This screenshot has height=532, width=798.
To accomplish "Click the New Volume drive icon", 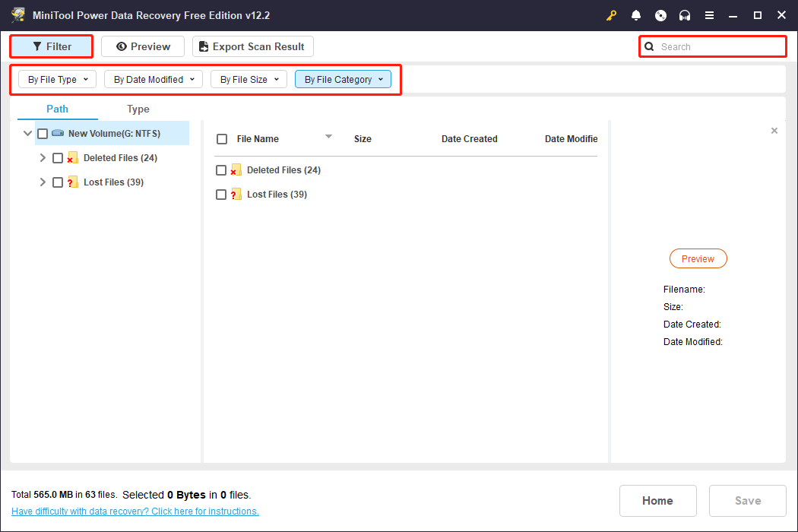I will pyautogui.click(x=58, y=134).
